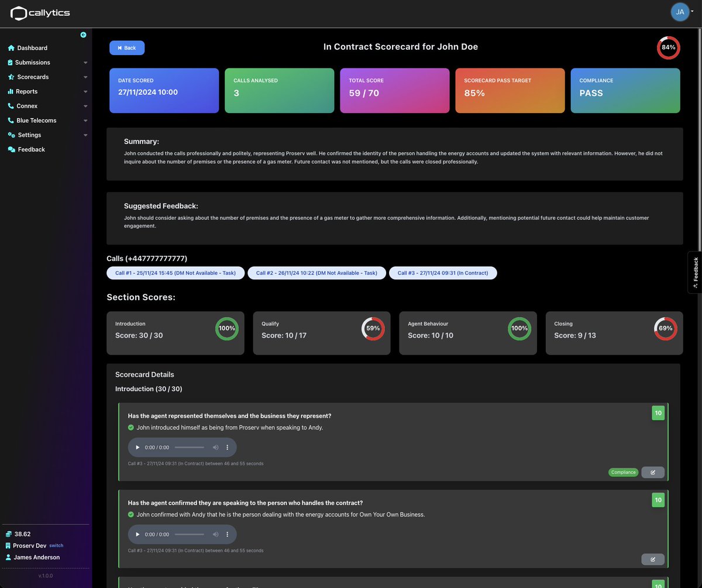Click the James Anderson user icon
The width and height of the screenshot is (702, 588).
[x=8, y=558]
